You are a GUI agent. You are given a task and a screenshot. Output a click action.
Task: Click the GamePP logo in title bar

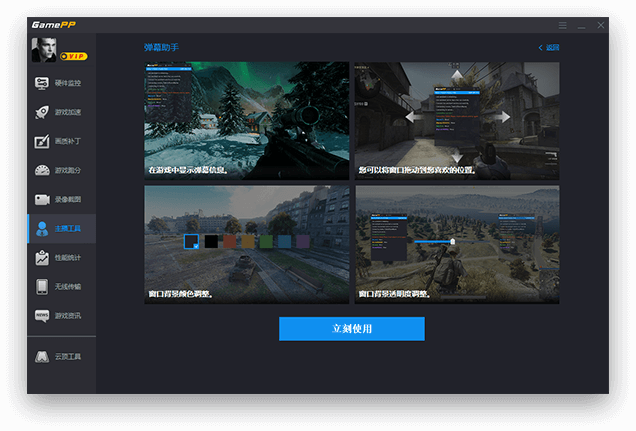(x=54, y=25)
